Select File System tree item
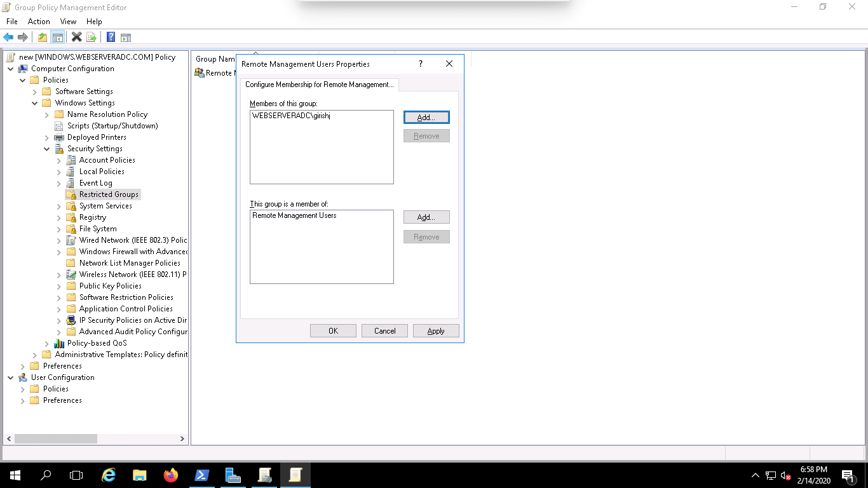Screen dimensions: 868x488 click(98, 229)
